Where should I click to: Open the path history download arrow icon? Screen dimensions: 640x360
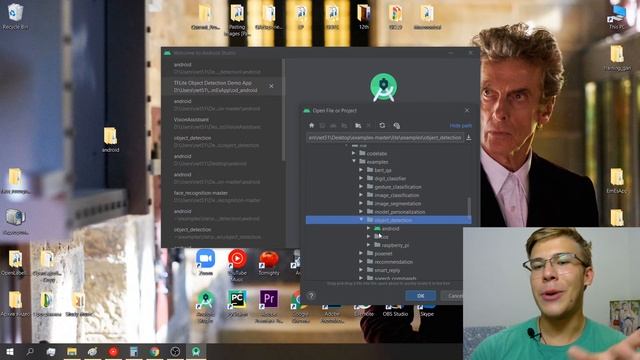(x=469, y=138)
